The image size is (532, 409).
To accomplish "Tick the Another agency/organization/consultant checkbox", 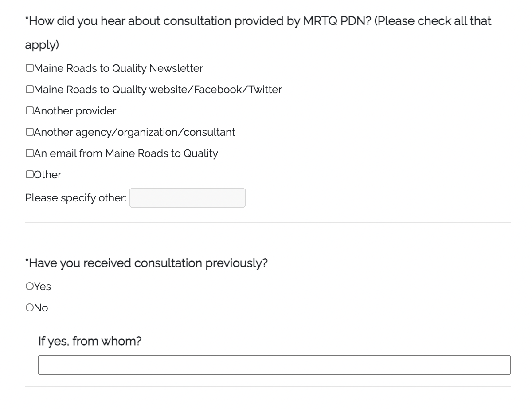I will pos(29,132).
